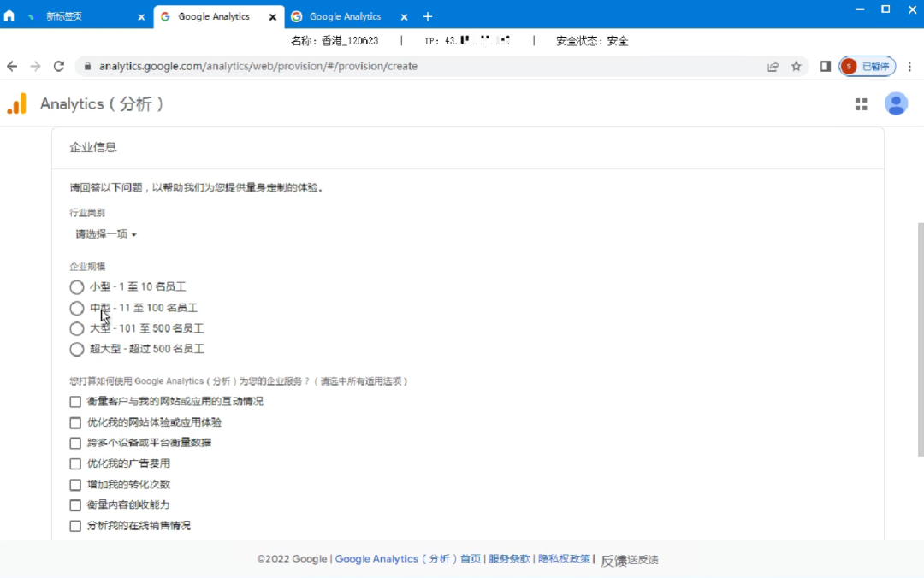The height and width of the screenshot is (578, 924).
Task: Click the 安全状态: 安全 label
Action: (592, 41)
